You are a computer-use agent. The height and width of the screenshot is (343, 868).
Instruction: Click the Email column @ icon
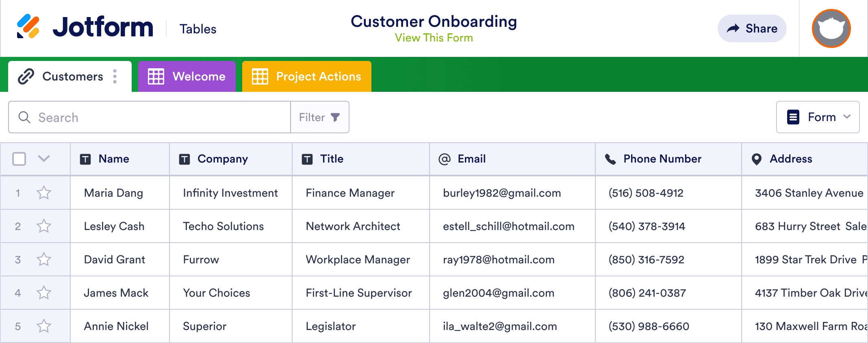[x=445, y=159]
